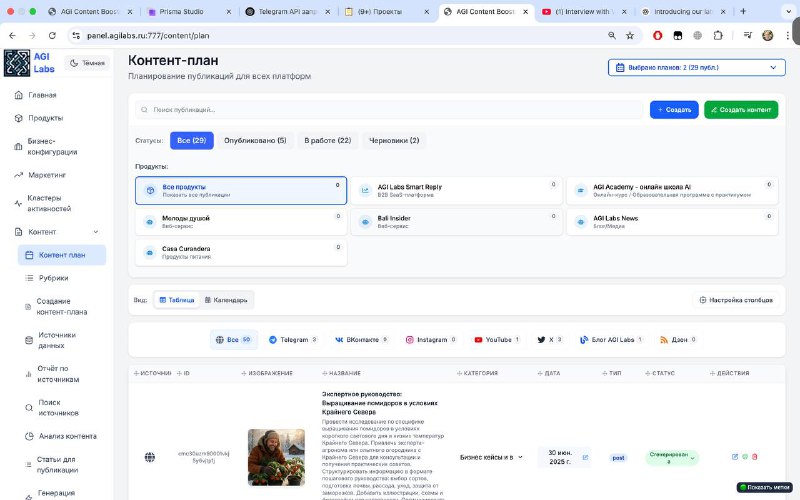The height and width of the screenshot is (500, 800).
Task: Open the Главная sidebar item
Action: (42, 95)
